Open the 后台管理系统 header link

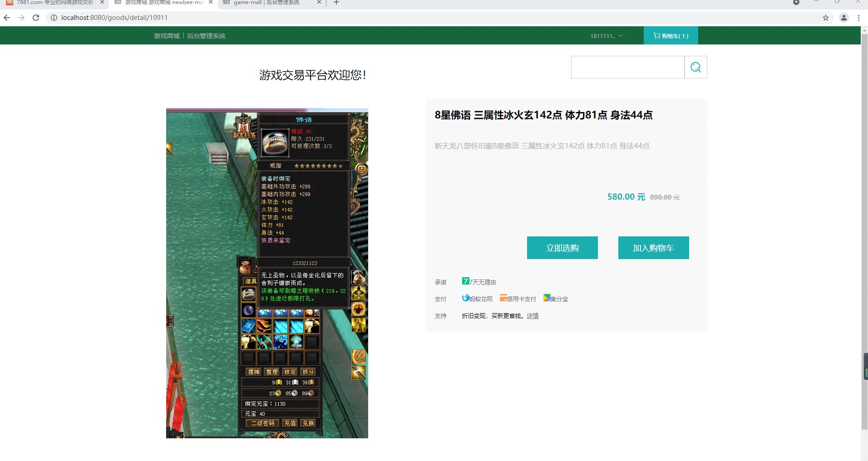click(x=206, y=36)
